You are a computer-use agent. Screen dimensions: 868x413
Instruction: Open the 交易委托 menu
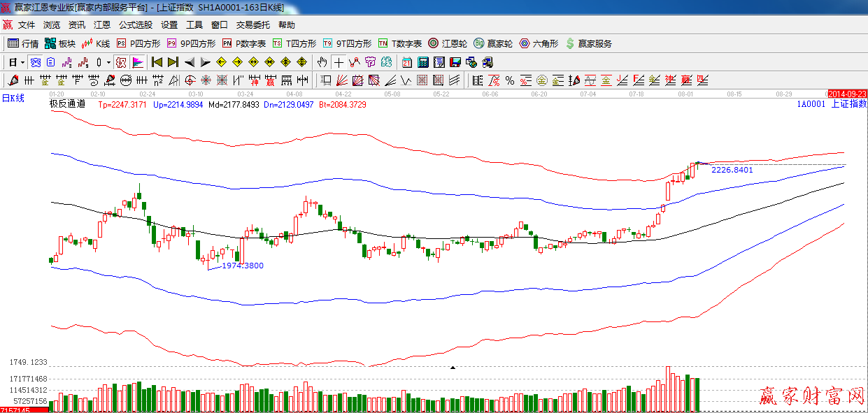(x=252, y=25)
